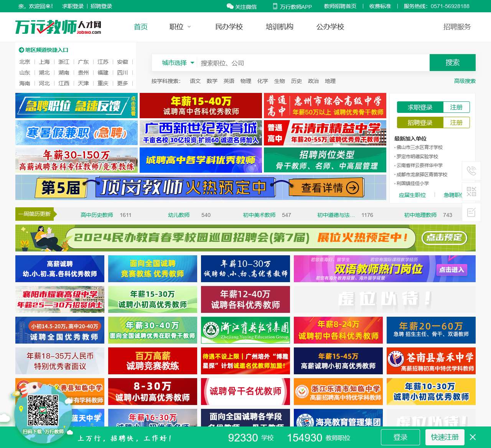Filter by subject 地理
This screenshot has width=491, height=448.
click(330, 81)
